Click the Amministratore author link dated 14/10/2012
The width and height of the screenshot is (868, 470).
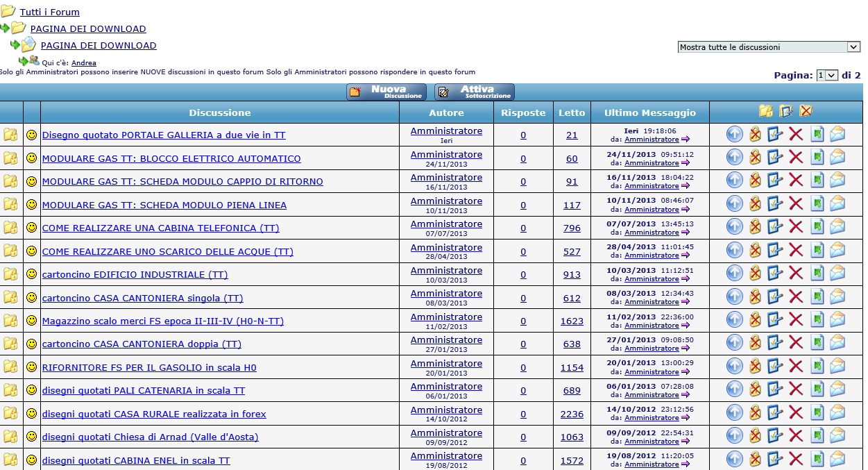[446, 410]
